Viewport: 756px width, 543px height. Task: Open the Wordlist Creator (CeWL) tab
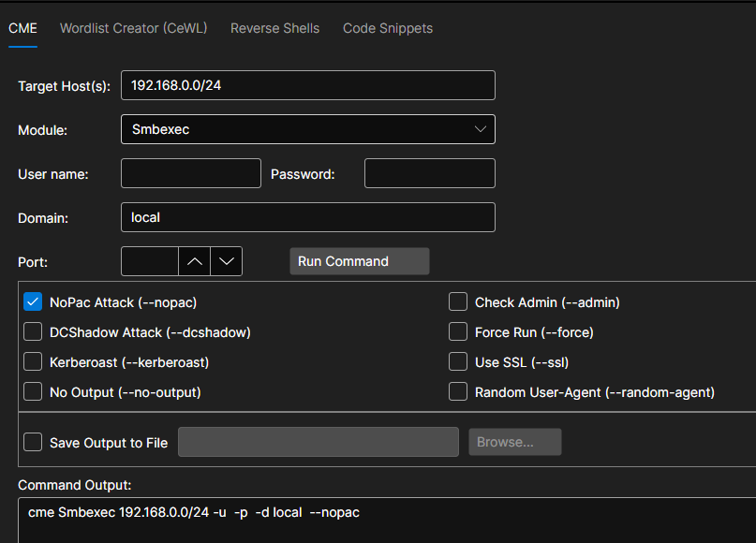[x=133, y=28]
